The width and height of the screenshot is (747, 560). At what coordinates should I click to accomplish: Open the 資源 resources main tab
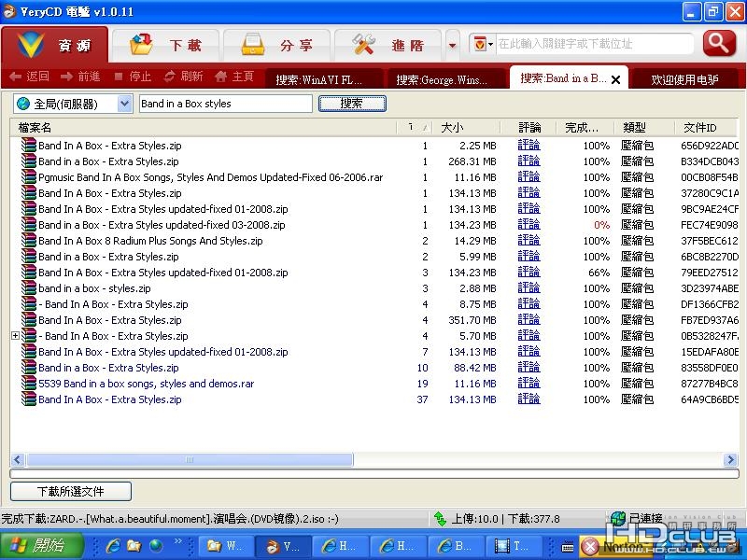tap(55, 45)
